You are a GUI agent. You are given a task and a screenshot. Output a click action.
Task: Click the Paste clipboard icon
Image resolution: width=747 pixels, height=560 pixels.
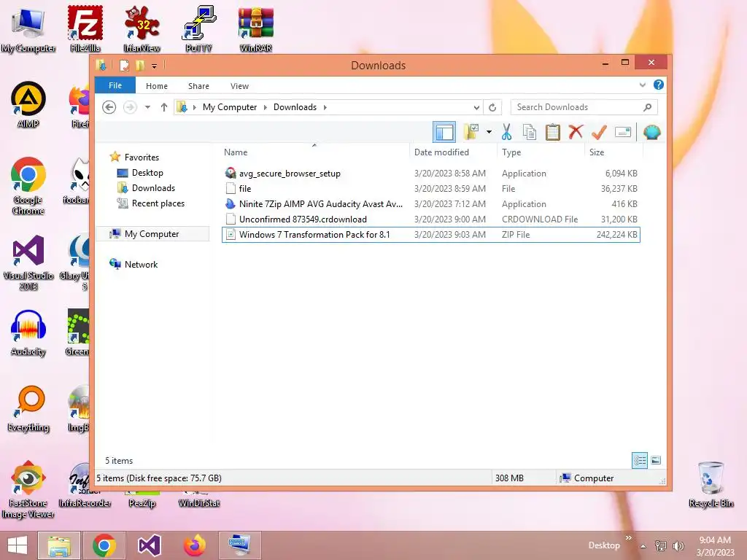553,132
